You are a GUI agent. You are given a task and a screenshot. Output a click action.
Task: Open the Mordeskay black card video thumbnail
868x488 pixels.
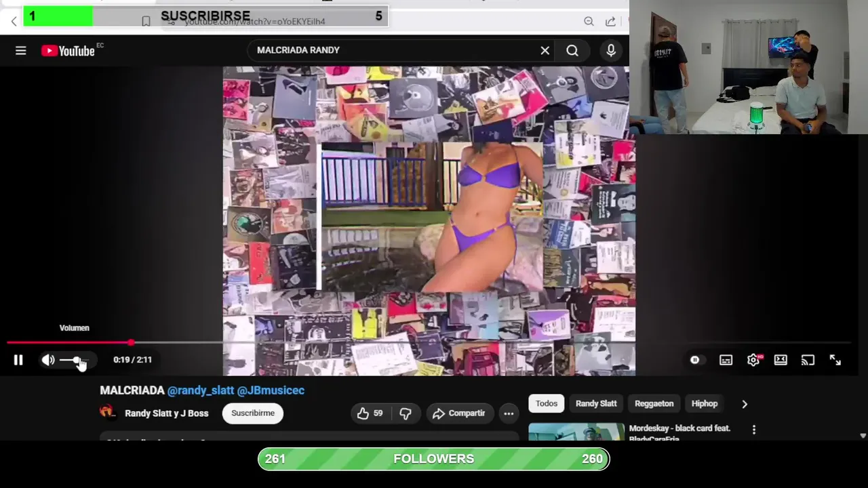click(576, 432)
